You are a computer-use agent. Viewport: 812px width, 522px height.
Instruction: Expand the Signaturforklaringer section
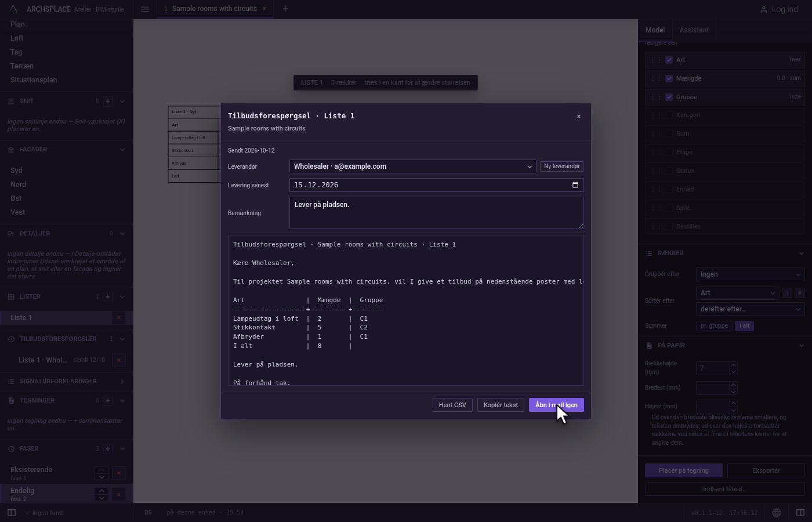pyautogui.click(x=122, y=381)
